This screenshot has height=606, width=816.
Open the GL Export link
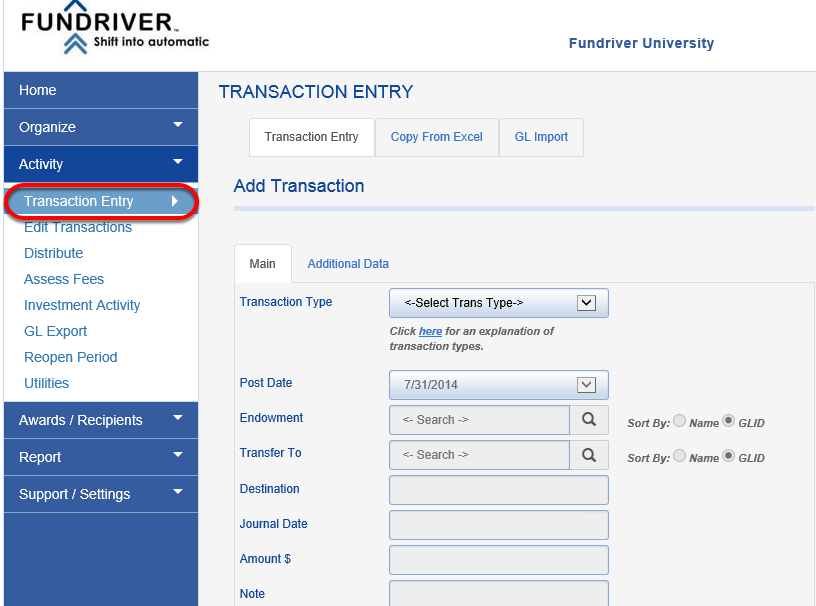[x=56, y=331]
